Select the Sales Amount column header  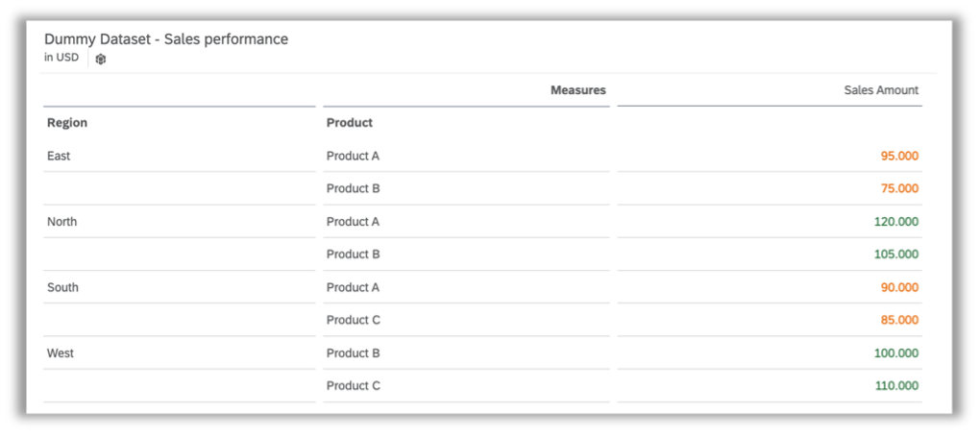tap(881, 90)
